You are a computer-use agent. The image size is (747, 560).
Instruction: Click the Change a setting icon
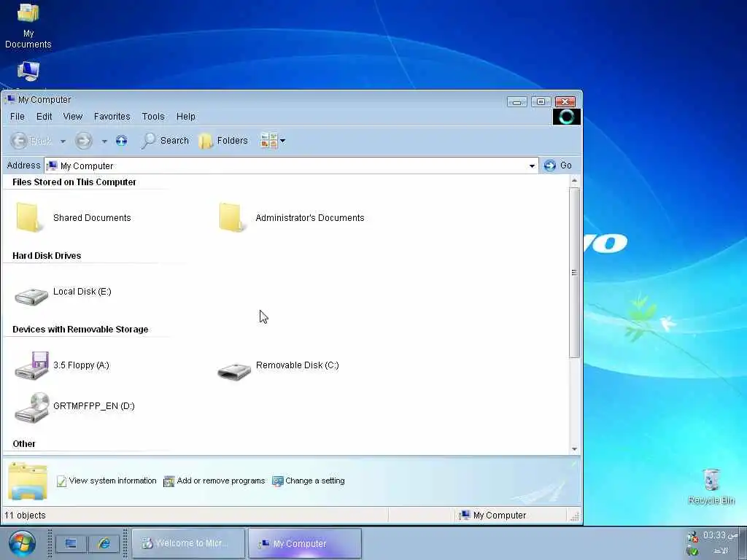click(278, 481)
